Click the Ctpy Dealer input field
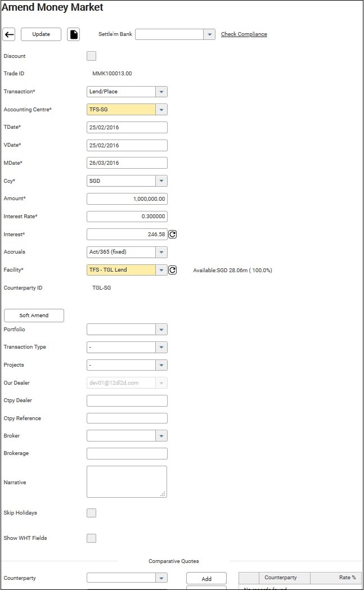Viewport: 364px width, 590px height. (127, 400)
